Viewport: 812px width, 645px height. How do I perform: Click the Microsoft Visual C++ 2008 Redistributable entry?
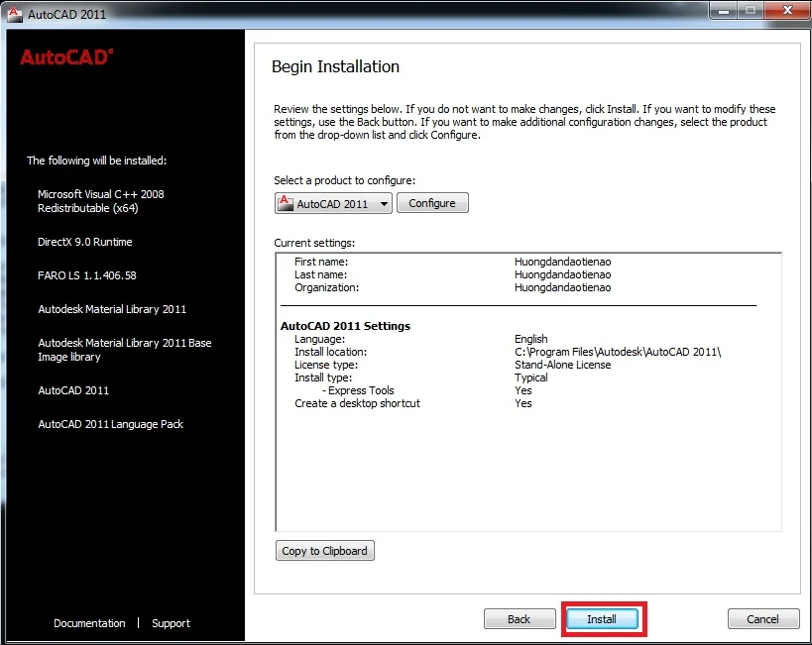tap(101, 201)
